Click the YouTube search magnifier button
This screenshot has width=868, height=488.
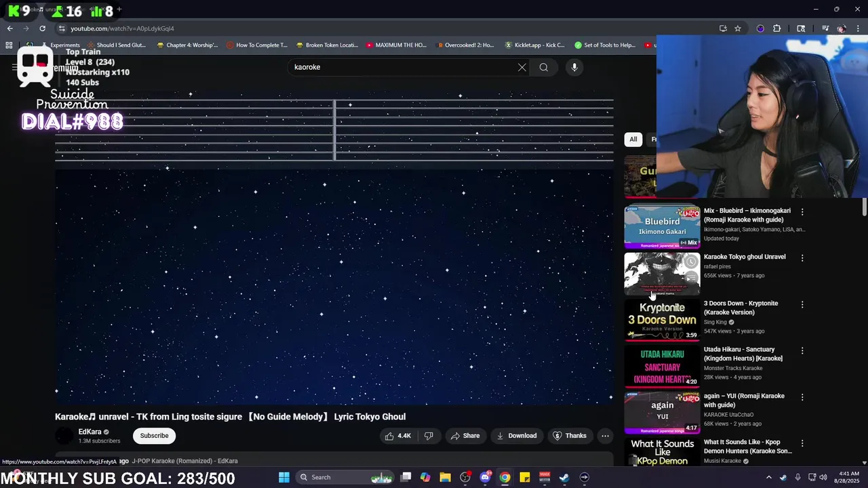[x=544, y=67]
